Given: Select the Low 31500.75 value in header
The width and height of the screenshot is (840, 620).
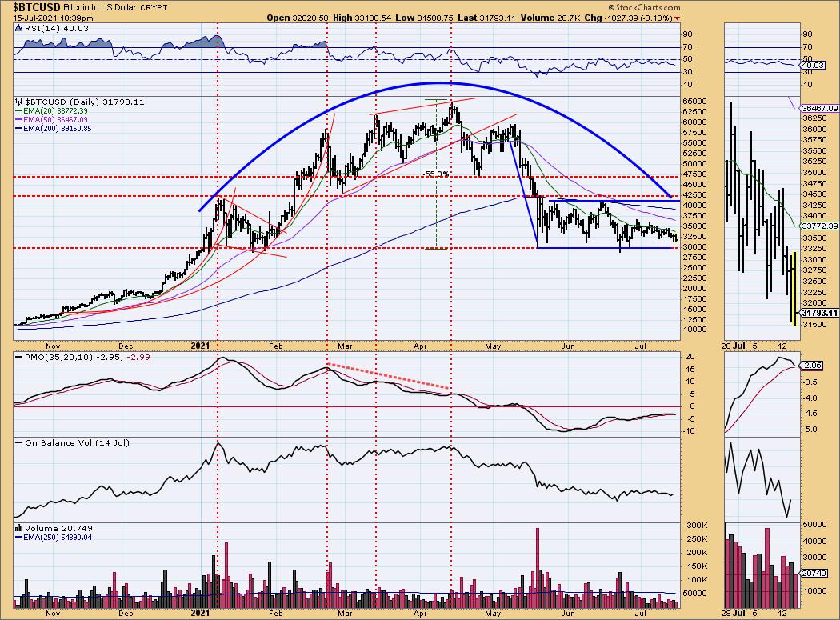Looking at the screenshot, I should (x=423, y=18).
